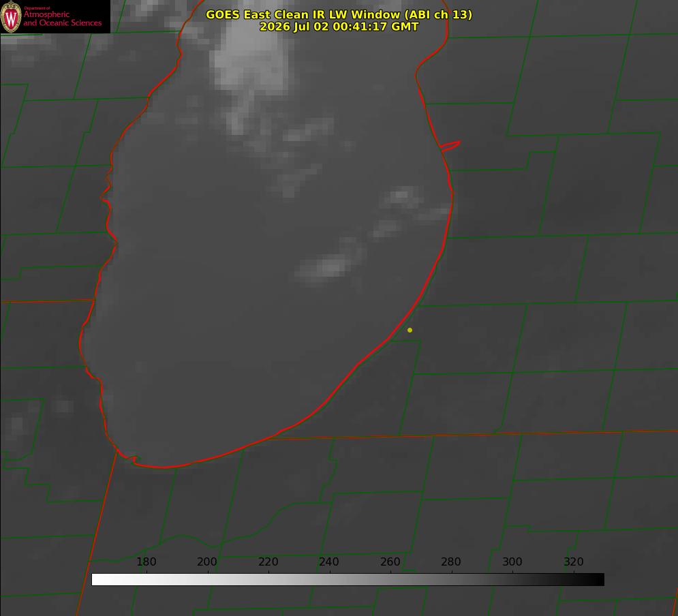This screenshot has width=678, height=616.
Task: Click the 240 value on the colorbar scale
Action: [x=329, y=561]
